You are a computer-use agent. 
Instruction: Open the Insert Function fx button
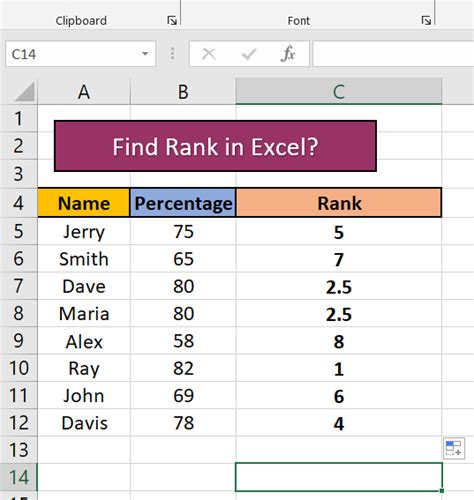288,54
